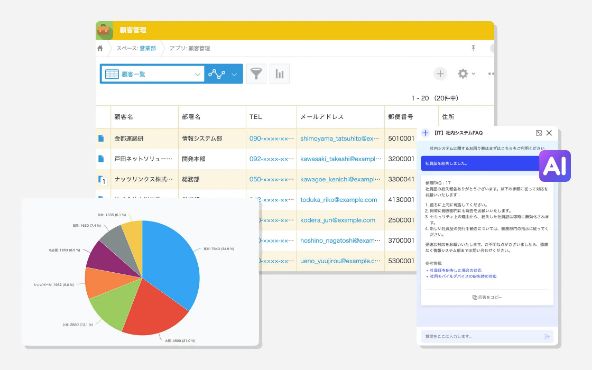Click the pin icon near the breadcrumb
592x370 pixels.
473,48
